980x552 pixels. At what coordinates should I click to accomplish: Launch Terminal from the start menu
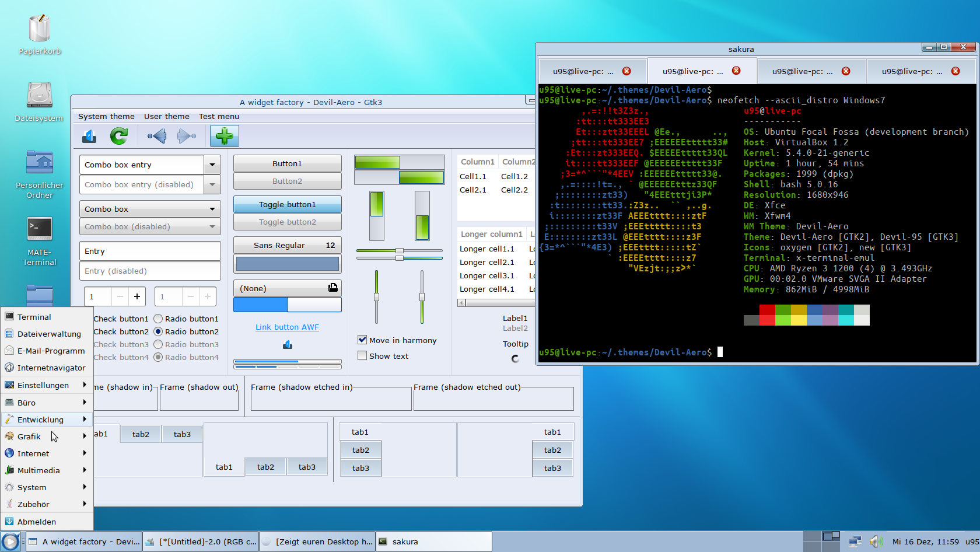click(x=47, y=317)
